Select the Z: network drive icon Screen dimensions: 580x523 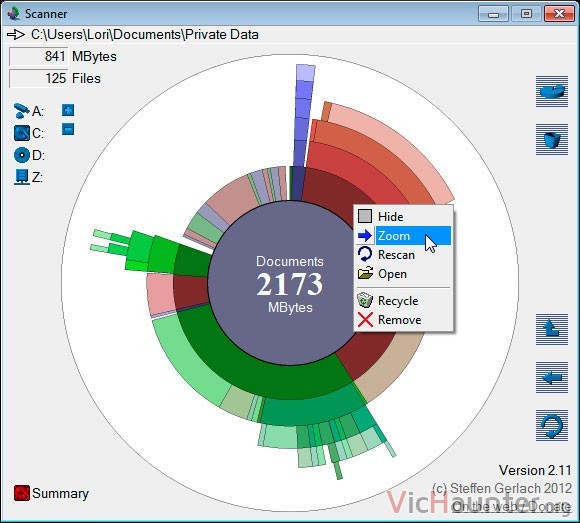21,177
